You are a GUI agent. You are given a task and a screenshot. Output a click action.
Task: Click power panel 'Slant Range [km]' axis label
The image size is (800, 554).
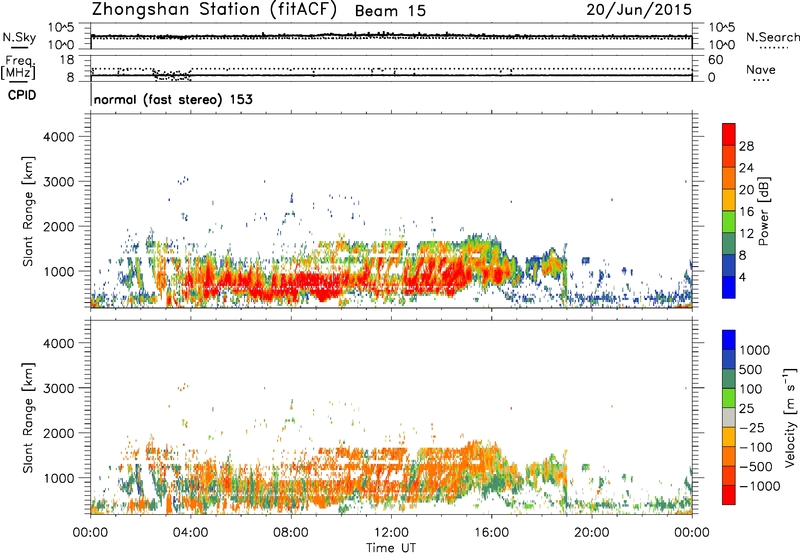click(28, 211)
